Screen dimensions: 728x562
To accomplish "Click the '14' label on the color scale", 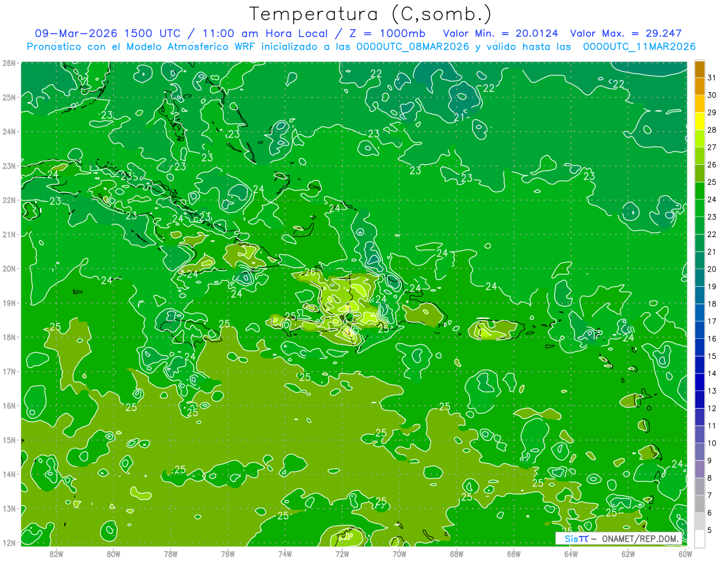I will (712, 373).
